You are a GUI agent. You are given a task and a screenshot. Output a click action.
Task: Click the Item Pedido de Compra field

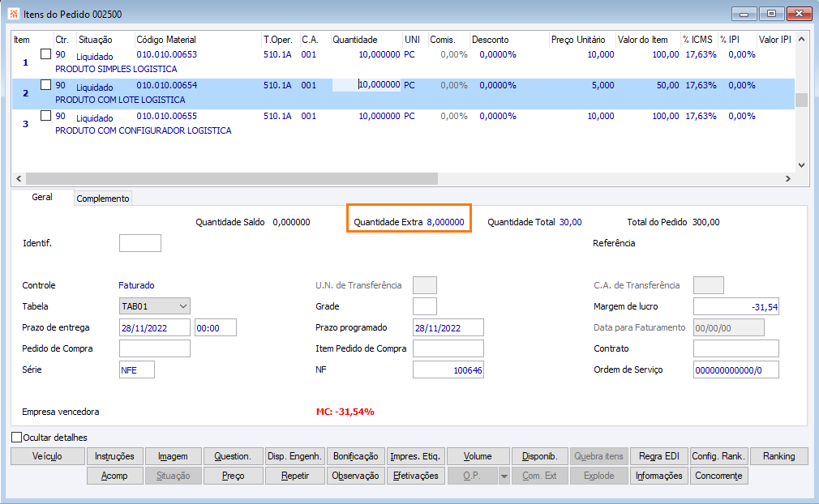point(448,348)
